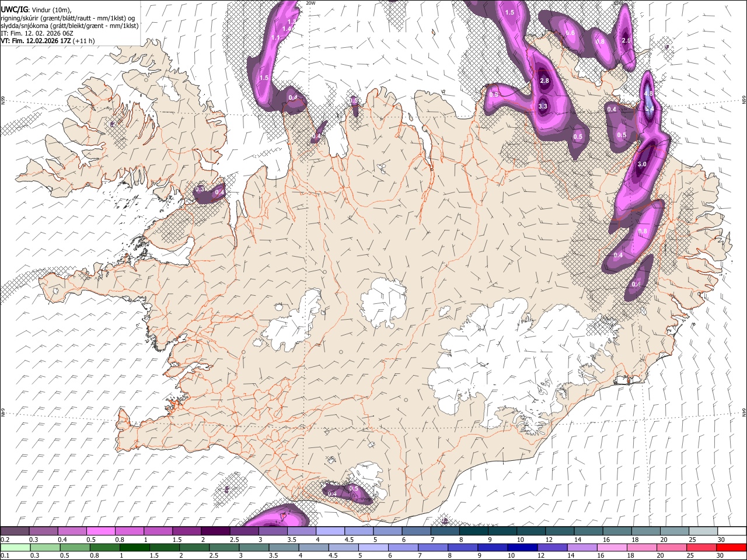Pick the dark mauve 0.2–0.3 snow legend swatch
The height and width of the screenshot is (560, 747).
coord(15,531)
